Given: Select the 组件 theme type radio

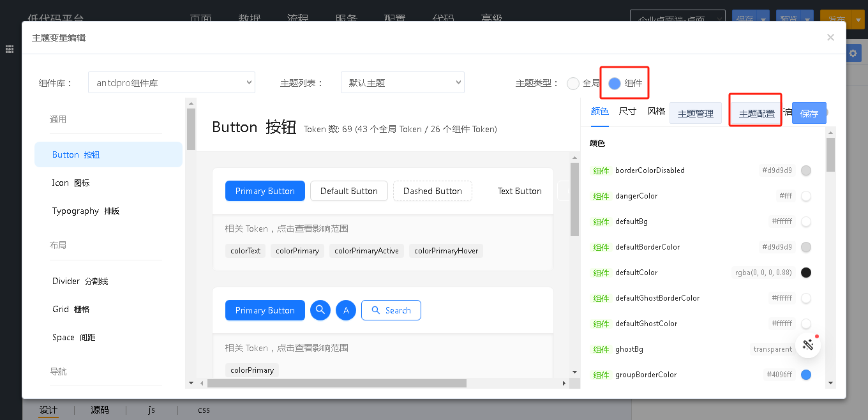Looking at the screenshot, I should pos(615,83).
